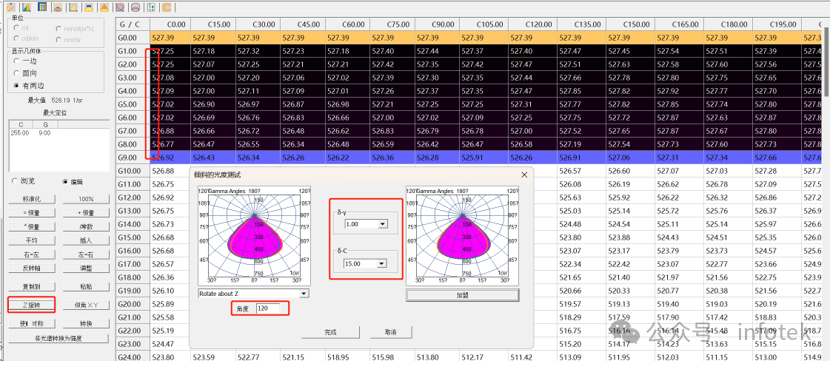
Task: Select the cd unit radio button
Action: [x=18, y=28]
